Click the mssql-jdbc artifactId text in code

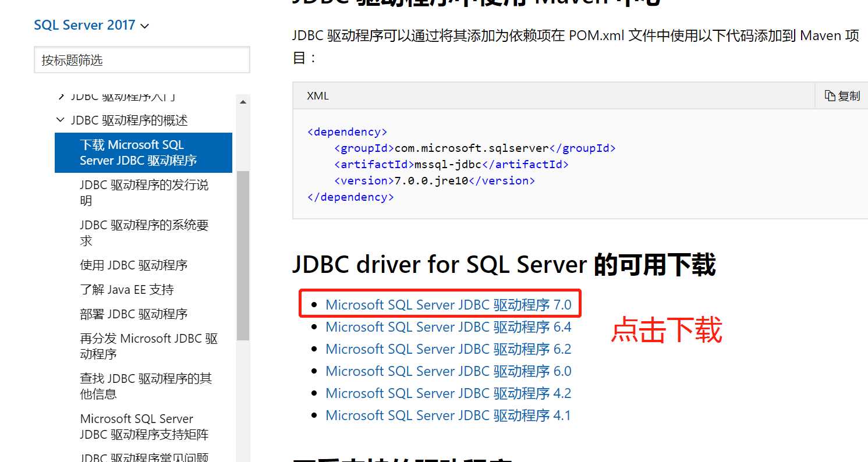click(448, 165)
